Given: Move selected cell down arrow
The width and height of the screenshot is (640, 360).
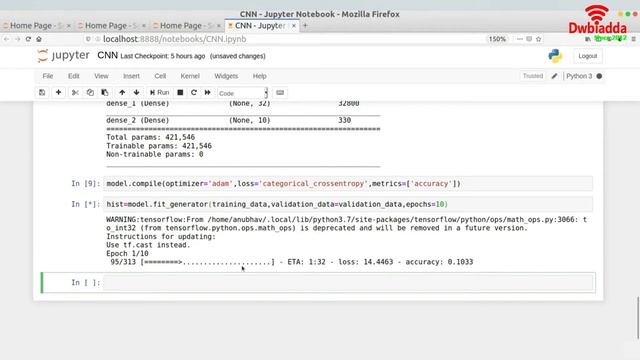Looking at the screenshot, I should tap(136, 93).
